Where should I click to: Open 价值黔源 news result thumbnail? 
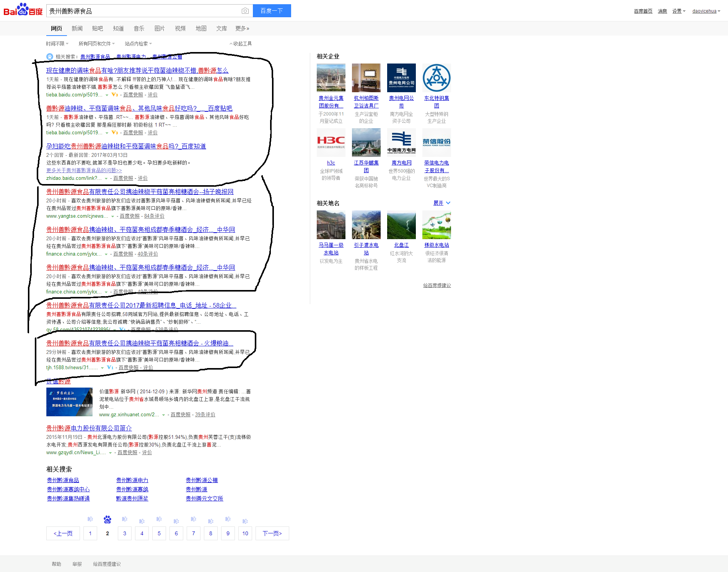point(69,402)
